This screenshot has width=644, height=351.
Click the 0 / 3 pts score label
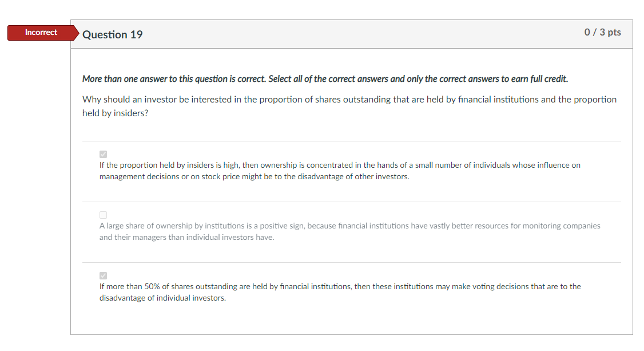click(x=602, y=33)
